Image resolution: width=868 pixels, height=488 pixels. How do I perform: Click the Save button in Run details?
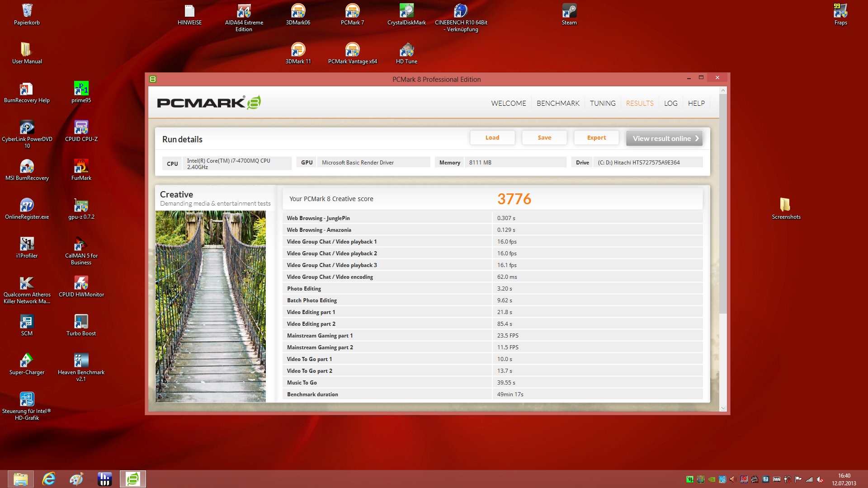pyautogui.click(x=544, y=138)
